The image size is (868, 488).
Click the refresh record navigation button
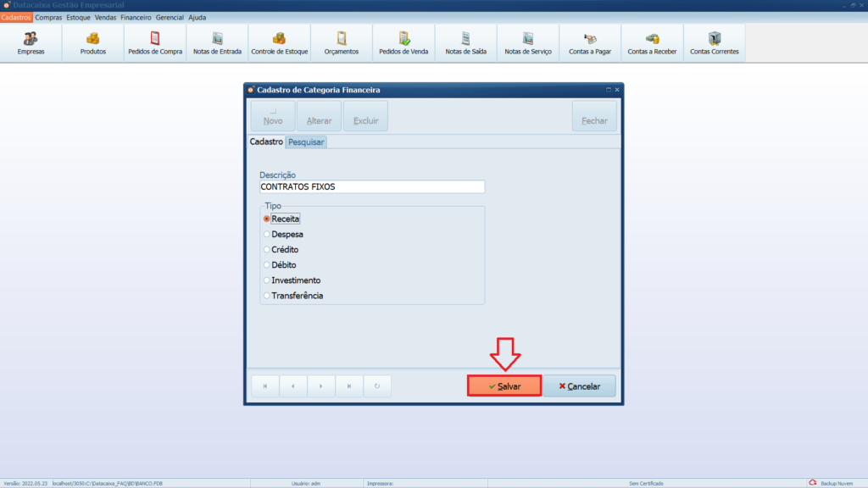coord(377,386)
